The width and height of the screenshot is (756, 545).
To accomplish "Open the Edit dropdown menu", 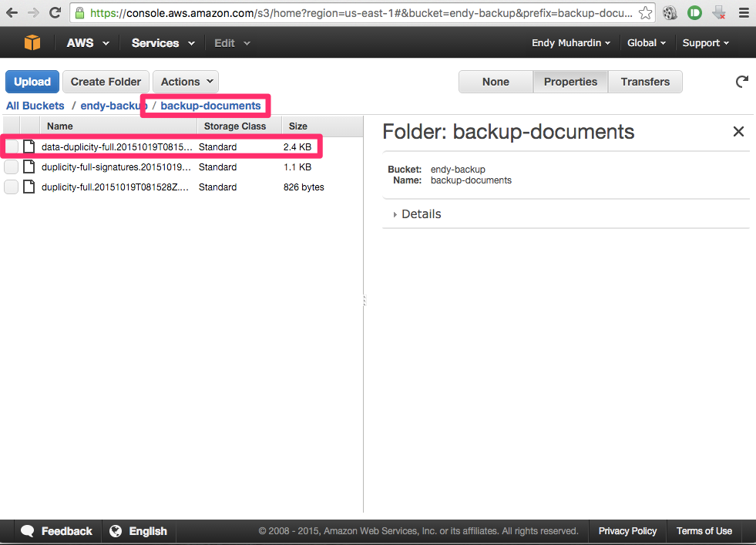I will [232, 43].
